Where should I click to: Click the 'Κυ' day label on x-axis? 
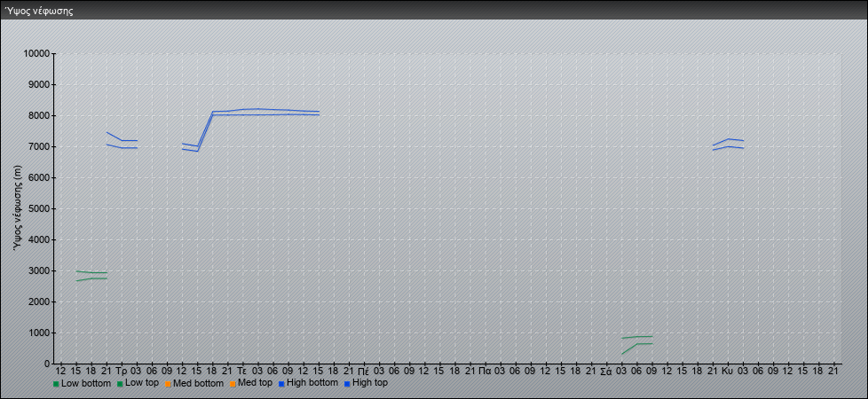[x=728, y=371]
